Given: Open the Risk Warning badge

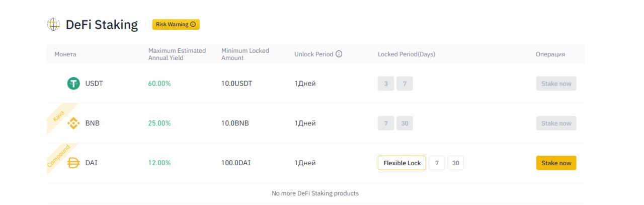Looking at the screenshot, I should (x=176, y=24).
